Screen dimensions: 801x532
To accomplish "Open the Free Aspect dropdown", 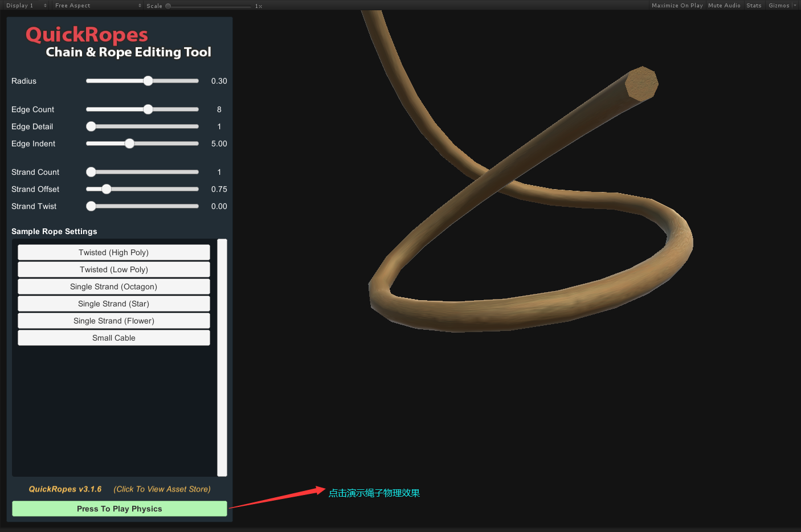I will (98, 5).
